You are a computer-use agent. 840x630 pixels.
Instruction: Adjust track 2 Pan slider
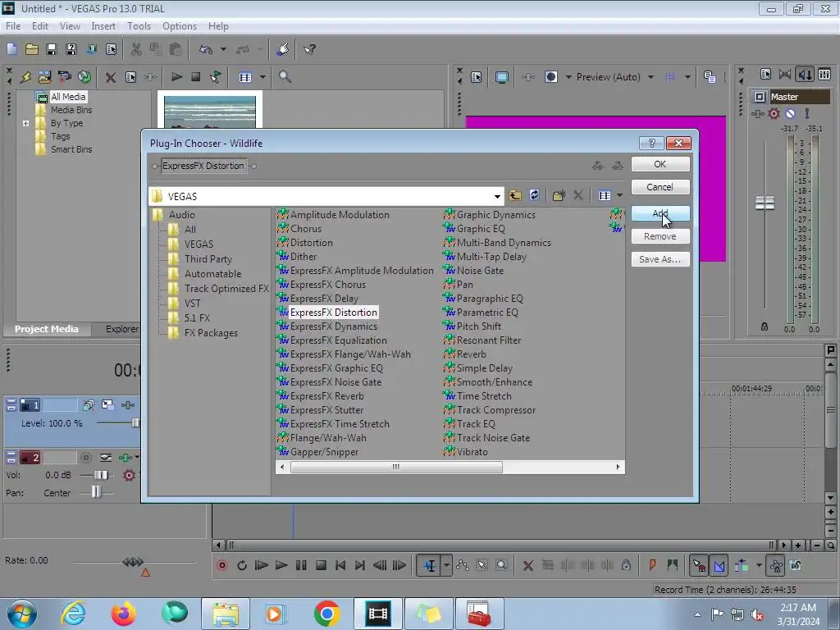click(96, 492)
